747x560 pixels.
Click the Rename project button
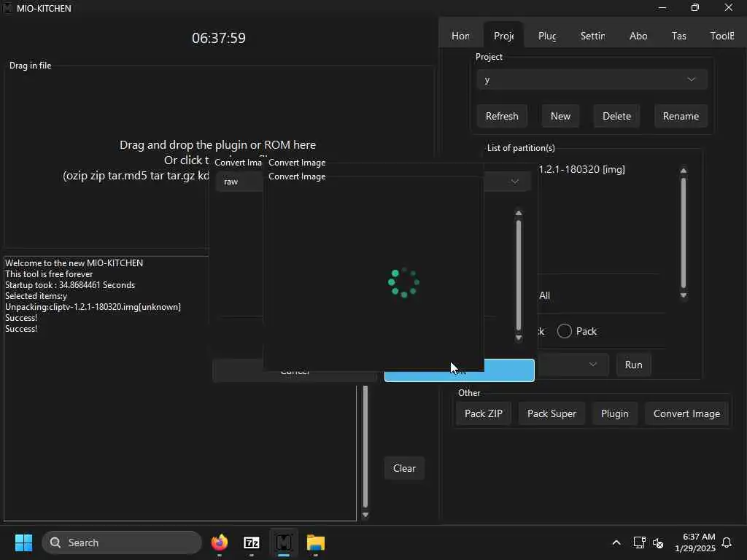pyautogui.click(x=681, y=116)
